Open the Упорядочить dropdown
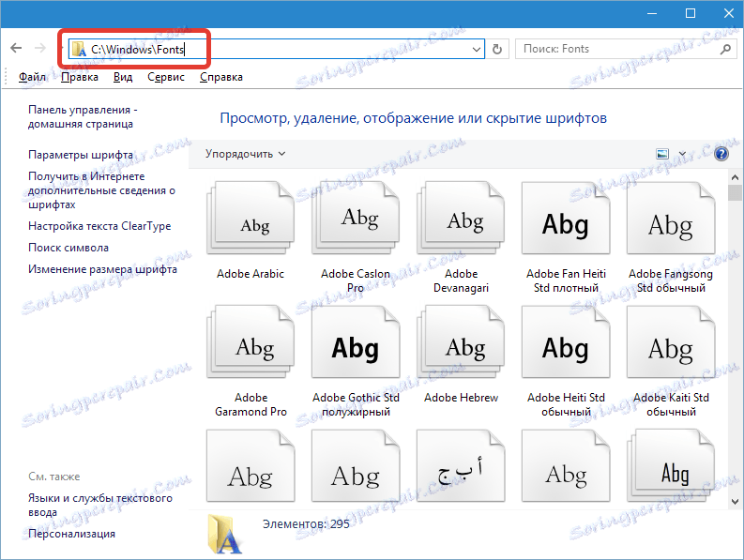This screenshot has width=744, height=560. coord(245,154)
